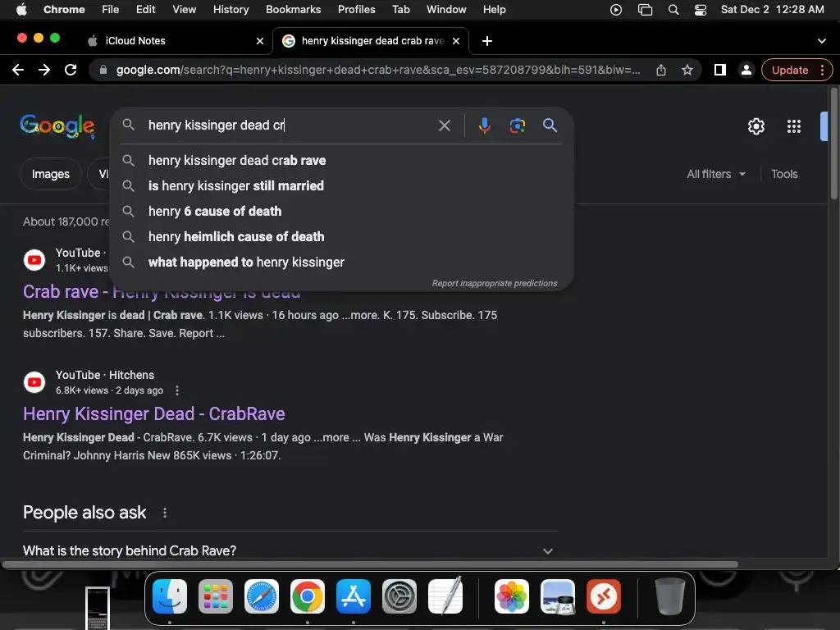The image size is (840, 630).
Task: Open Spotlight search in menu bar
Action: point(673,10)
